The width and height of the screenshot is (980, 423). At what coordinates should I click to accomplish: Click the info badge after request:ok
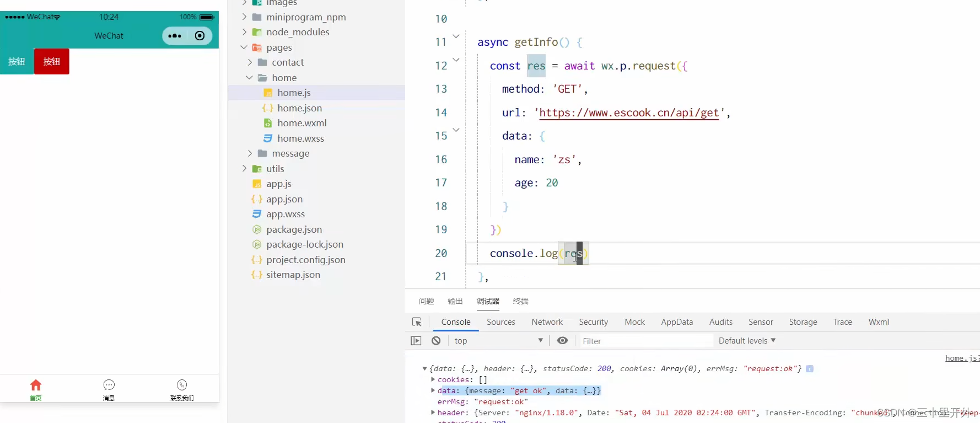tap(810, 368)
